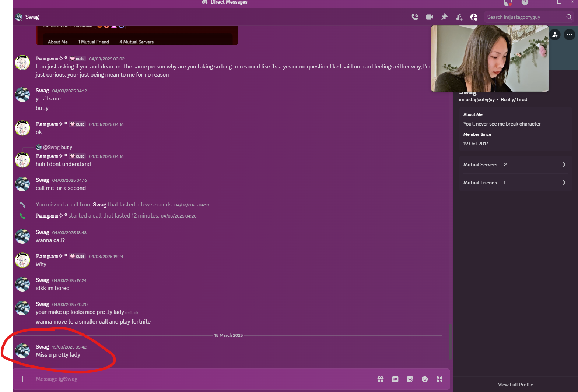
Task: Expand Mutual Servers — 2 section
Action: pyautogui.click(x=515, y=165)
